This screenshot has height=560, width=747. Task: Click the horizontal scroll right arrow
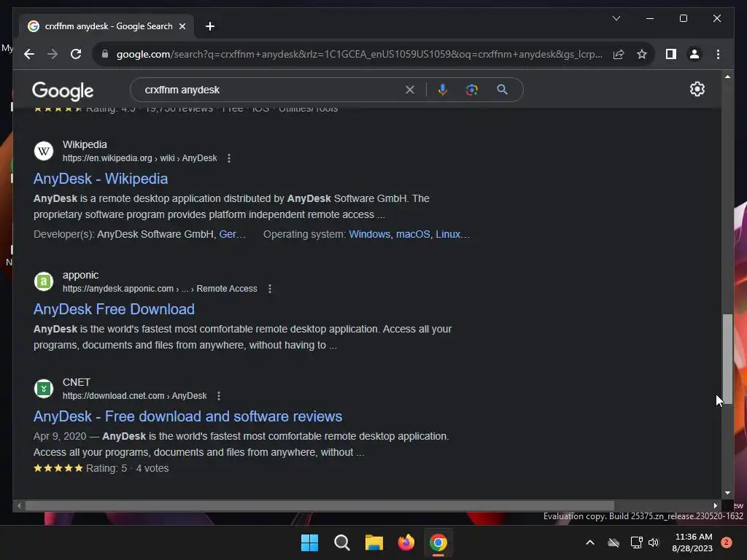715,506
